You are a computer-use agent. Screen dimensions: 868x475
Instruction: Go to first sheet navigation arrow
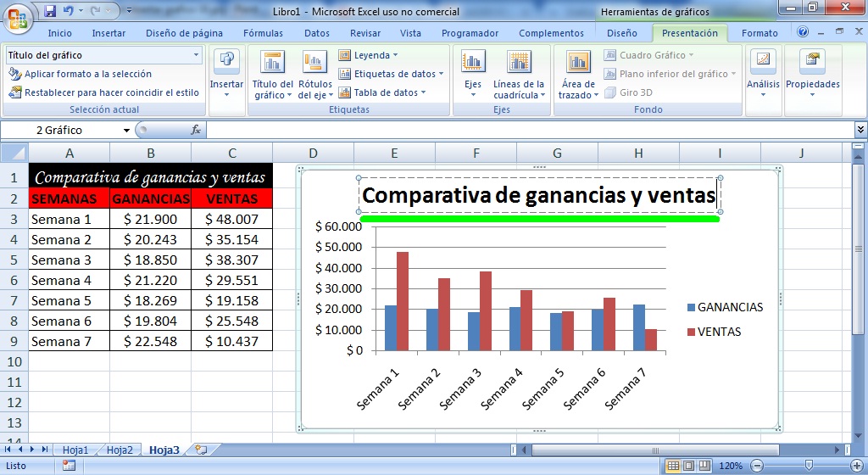point(8,450)
